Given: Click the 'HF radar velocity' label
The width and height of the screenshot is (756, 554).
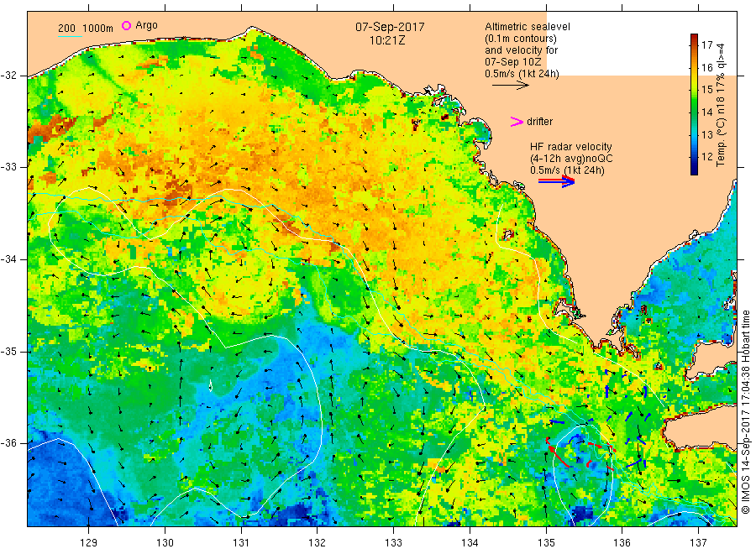Looking at the screenshot, I should [571, 146].
